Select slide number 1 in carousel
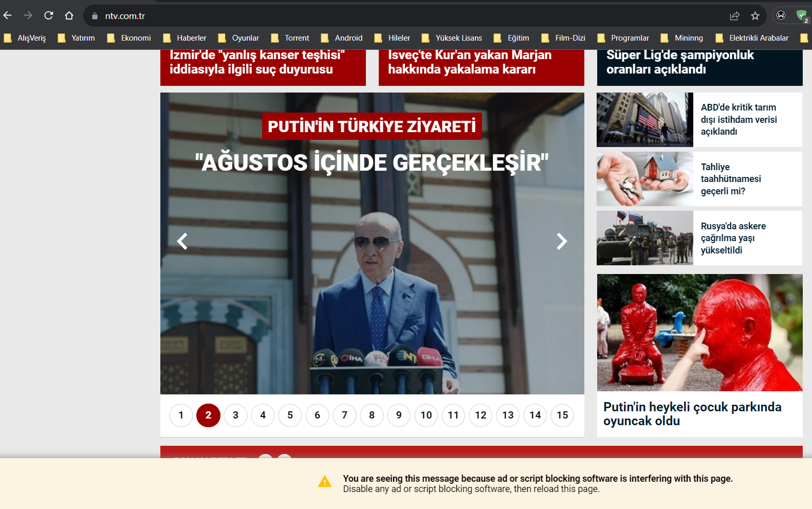 coord(181,415)
